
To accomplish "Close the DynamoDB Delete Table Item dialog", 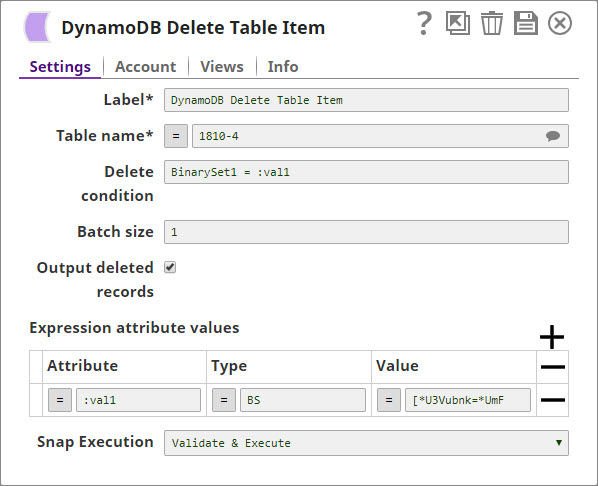I will click(560, 23).
